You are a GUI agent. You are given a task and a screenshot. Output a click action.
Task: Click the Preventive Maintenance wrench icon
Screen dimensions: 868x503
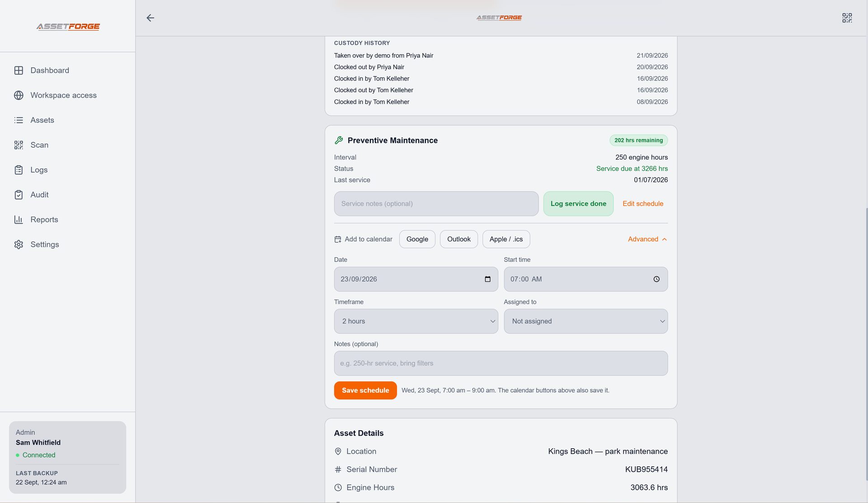339,141
